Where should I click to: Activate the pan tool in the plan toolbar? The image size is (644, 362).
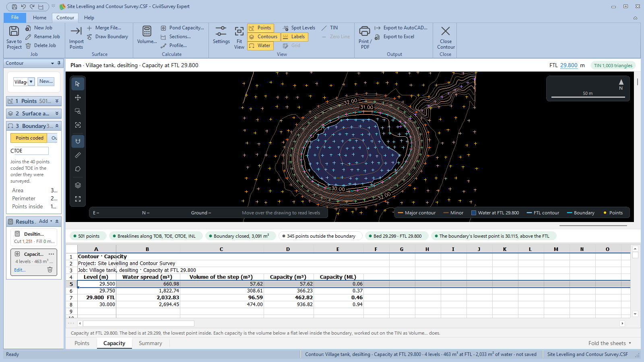tap(78, 98)
